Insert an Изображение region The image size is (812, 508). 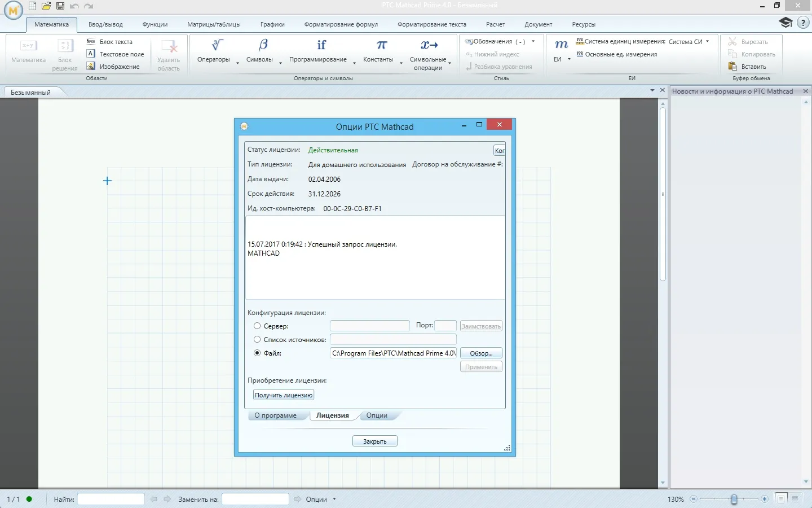(113, 67)
